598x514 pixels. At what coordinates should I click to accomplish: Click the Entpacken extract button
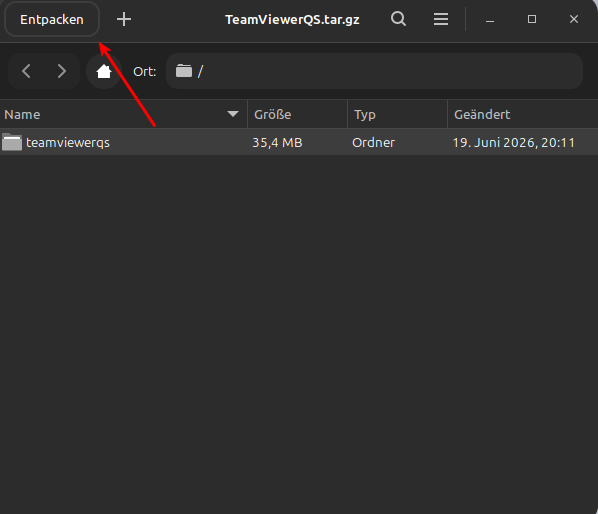tap(52, 19)
